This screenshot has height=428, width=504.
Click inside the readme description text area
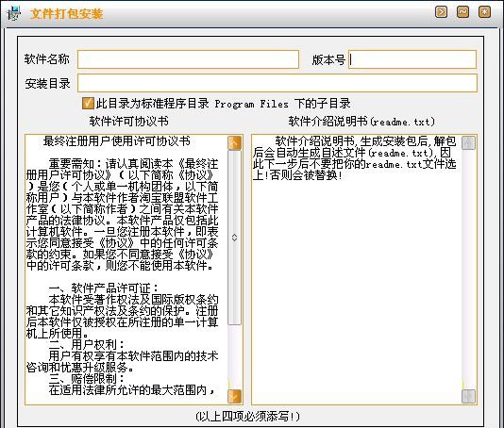(x=356, y=270)
